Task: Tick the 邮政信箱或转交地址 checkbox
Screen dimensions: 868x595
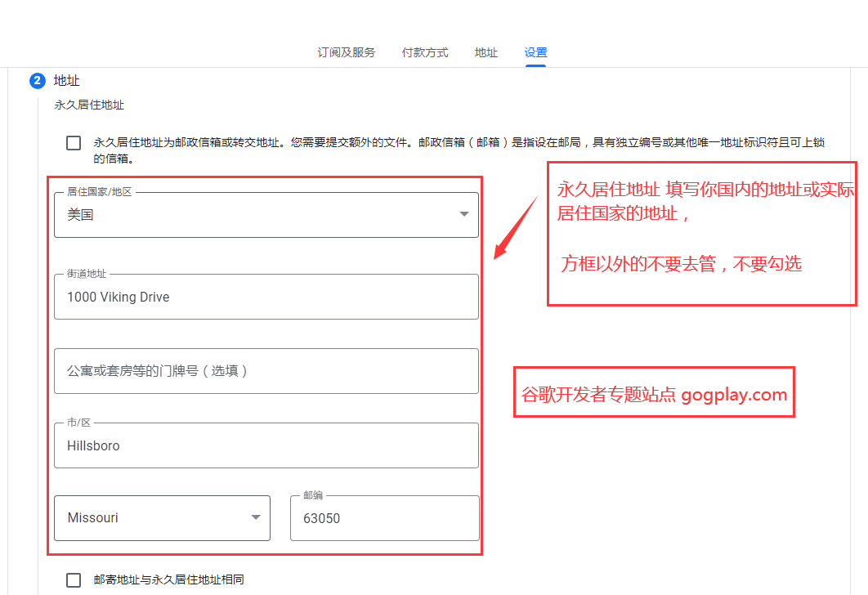Action: click(x=74, y=143)
